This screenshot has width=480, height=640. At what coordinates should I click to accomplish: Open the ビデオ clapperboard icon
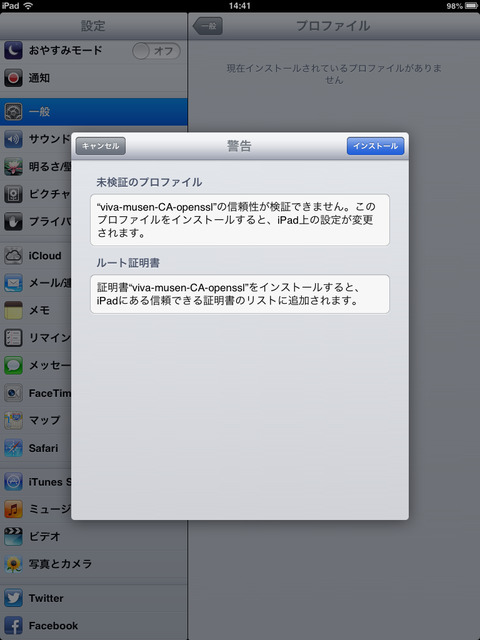(x=13, y=536)
